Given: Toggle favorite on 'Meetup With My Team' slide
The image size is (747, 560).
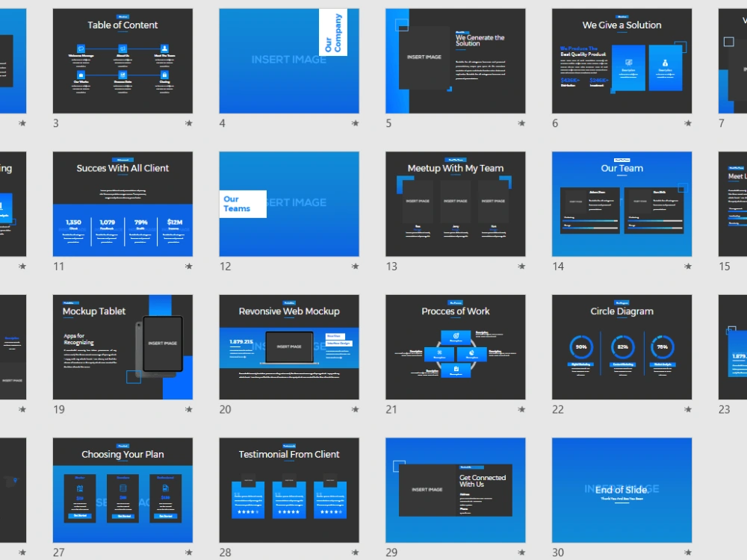Looking at the screenshot, I should pyautogui.click(x=522, y=266).
